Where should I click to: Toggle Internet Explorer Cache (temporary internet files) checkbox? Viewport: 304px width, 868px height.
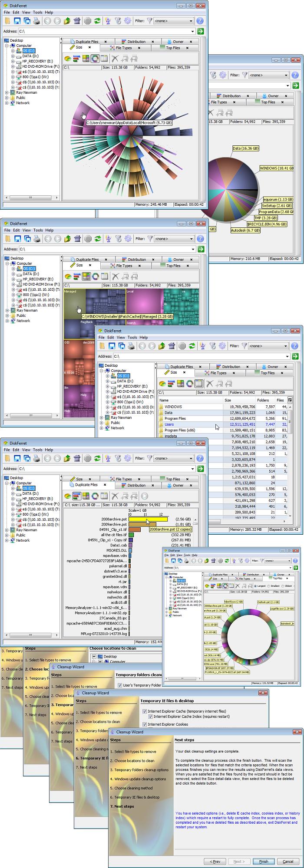pos(145,711)
